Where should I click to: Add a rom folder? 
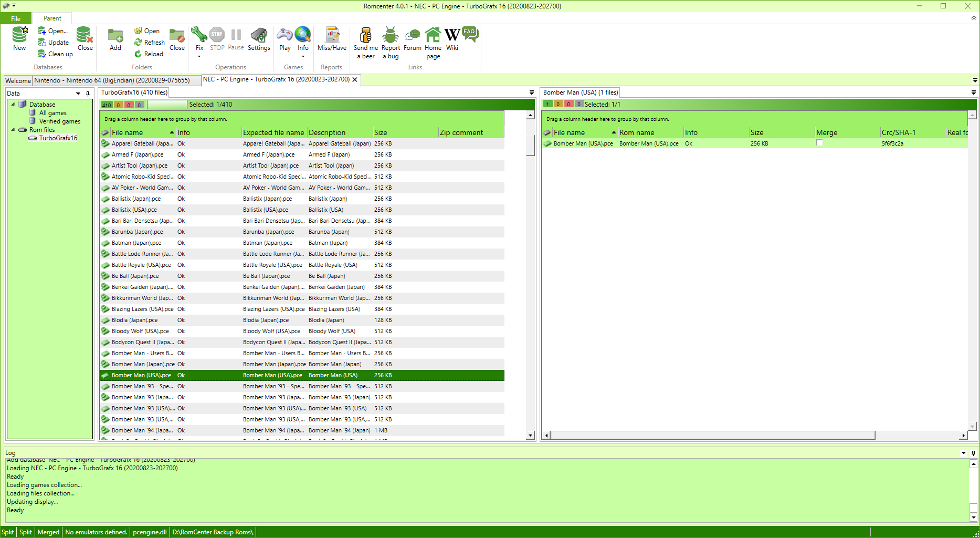pos(115,39)
